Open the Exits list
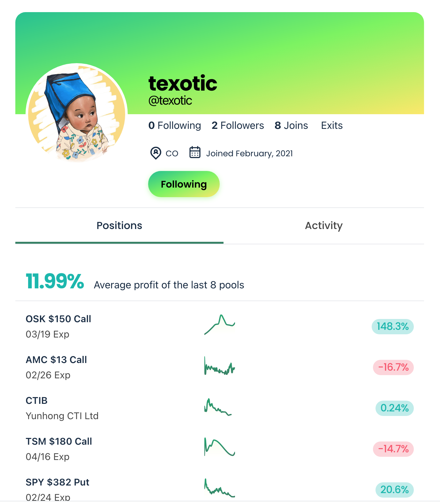Image resolution: width=440 pixels, height=504 pixels. pyautogui.click(x=332, y=125)
